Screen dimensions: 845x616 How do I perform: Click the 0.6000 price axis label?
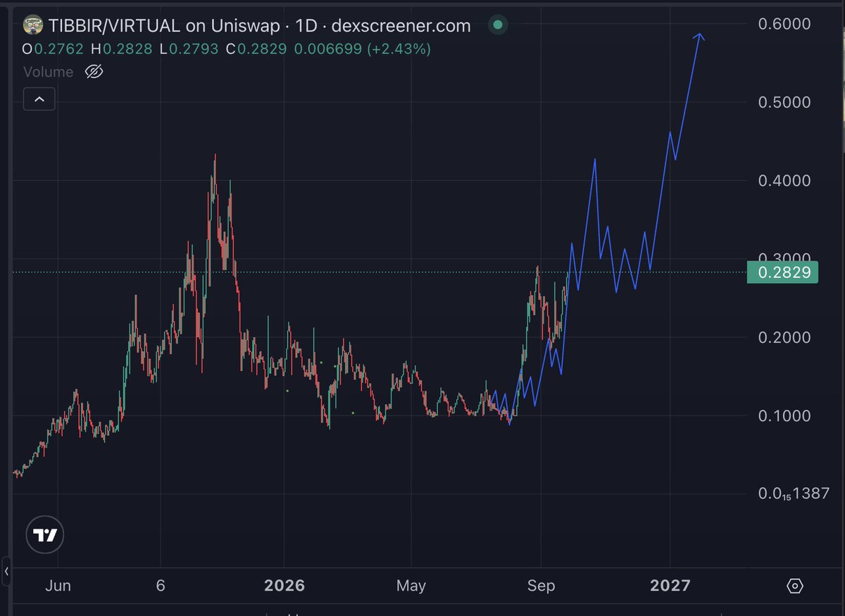785,25
